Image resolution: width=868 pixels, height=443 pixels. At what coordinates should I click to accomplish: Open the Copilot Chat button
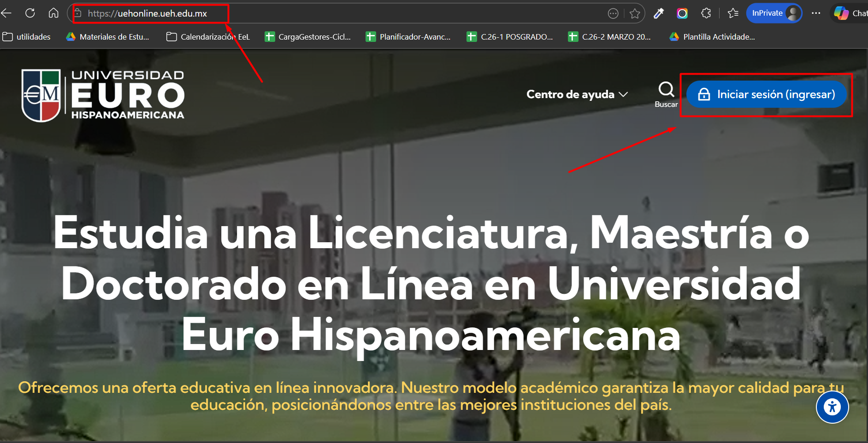(x=850, y=13)
